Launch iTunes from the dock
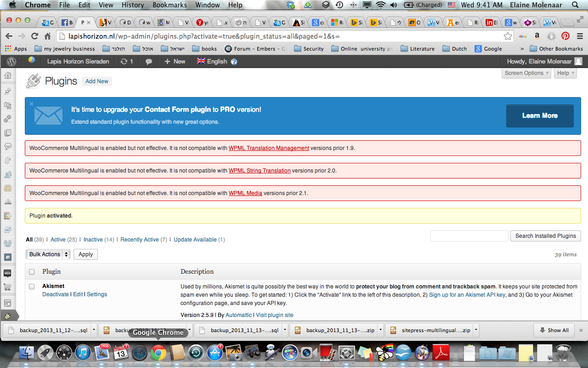Viewport: 588px width, 368px height. tap(83, 353)
